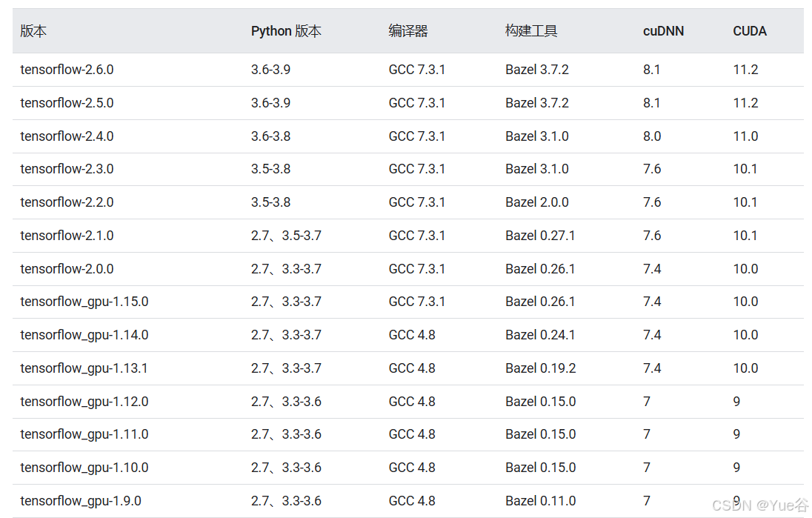Image resolution: width=812 pixels, height=518 pixels.
Task: Select the tensorflow_gpu-1.13.1 cell
Action: pos(84,368)
